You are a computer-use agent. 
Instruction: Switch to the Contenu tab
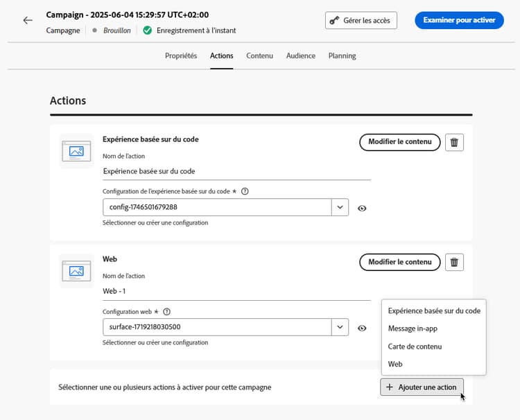tap(259, 55)
